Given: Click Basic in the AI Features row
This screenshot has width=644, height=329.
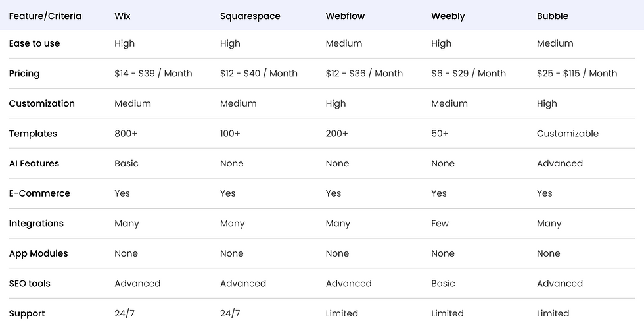Looking at the screenshot, I should (126, 163).
